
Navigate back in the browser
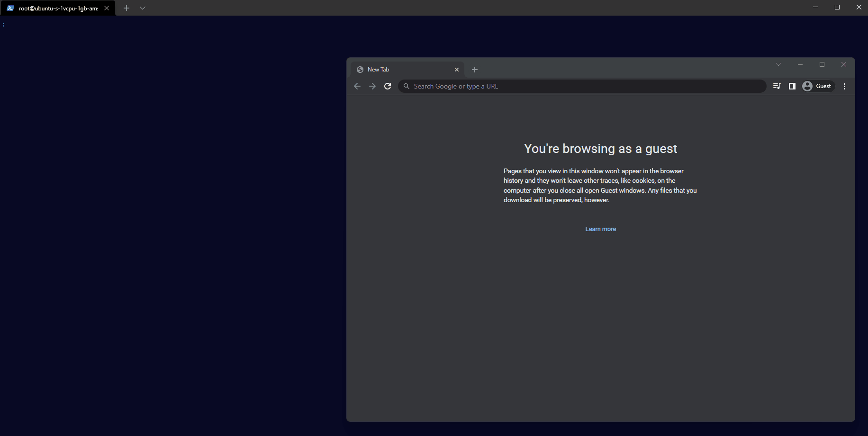click(357, 86)
